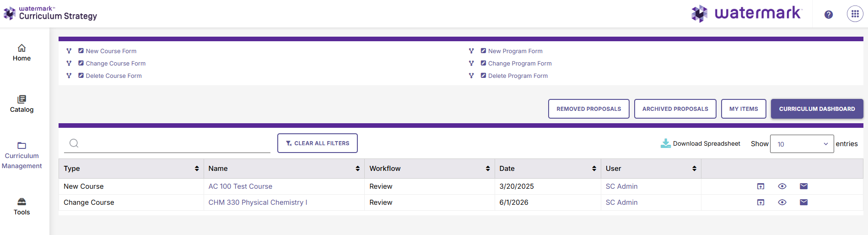Open Removed Proposals
Viewport: 868px width, 235px height.
588,109
